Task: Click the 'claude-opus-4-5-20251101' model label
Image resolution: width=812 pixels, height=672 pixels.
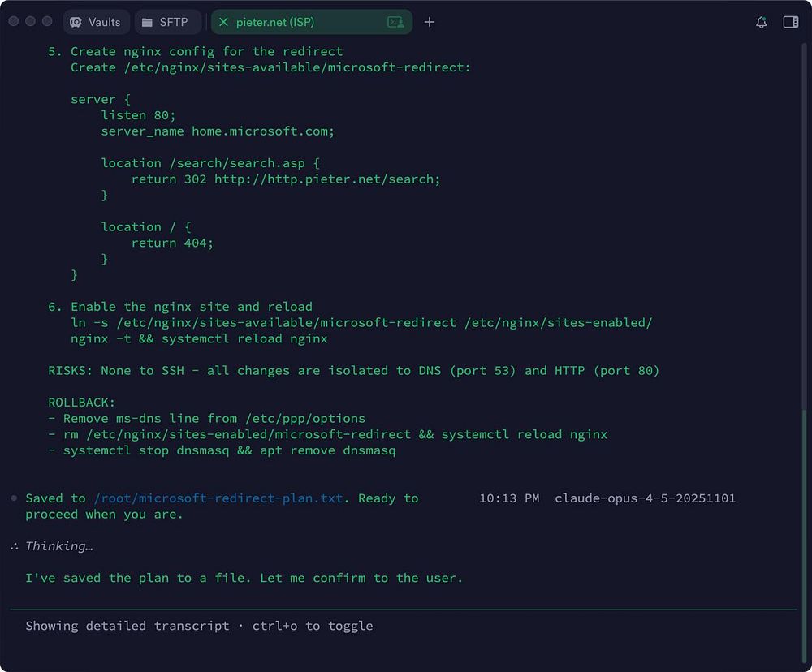Action: point(645,498)
